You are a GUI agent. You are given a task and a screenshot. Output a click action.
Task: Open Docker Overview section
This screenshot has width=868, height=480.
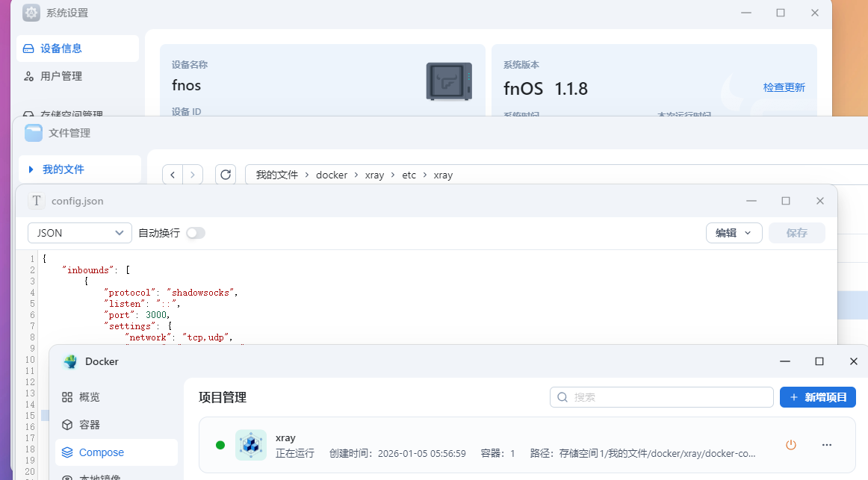tap(117, 397)
